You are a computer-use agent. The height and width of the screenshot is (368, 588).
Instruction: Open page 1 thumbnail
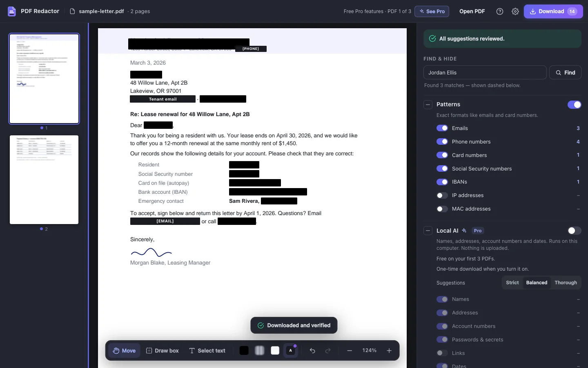coord(44,79)
